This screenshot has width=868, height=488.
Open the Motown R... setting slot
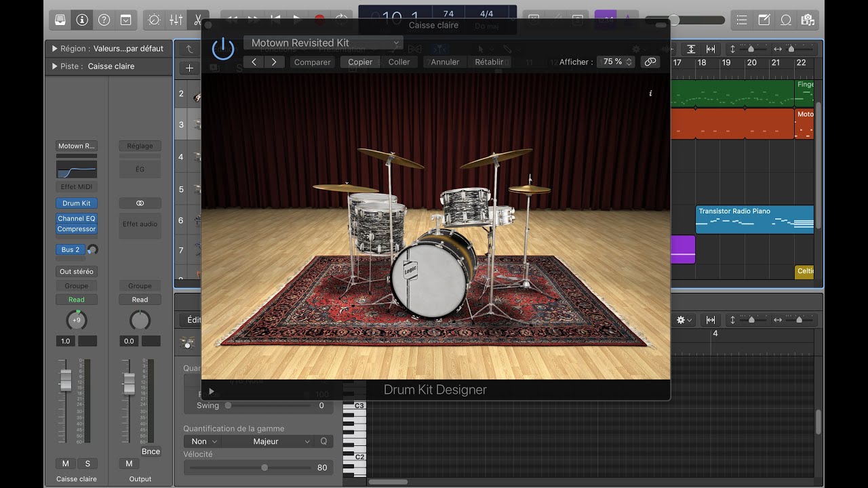pos(77,146)
